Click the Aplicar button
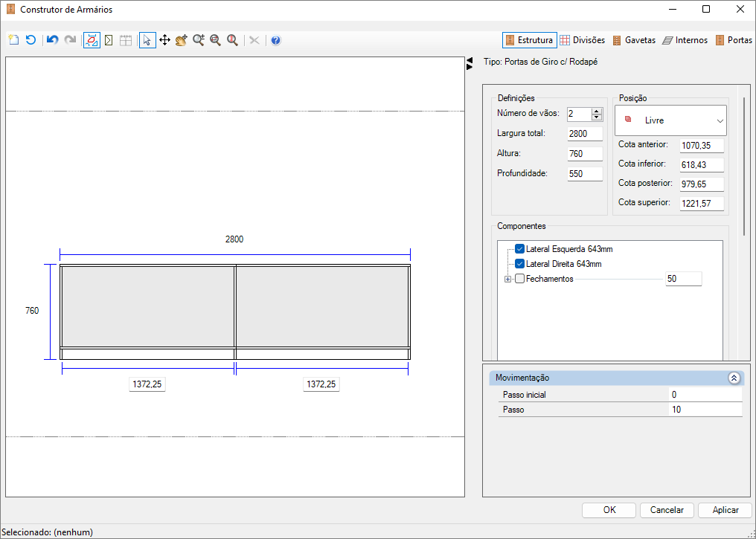Image resolution: width=756 pixels, height=539 pixels. tap(725, 510)
